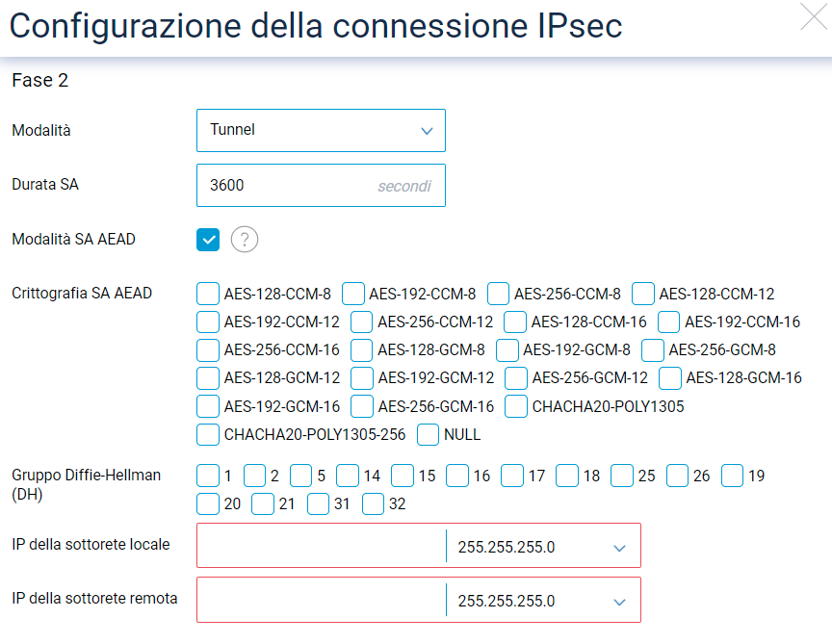Enable Diffie-Hellman group 14
The width and height of the screenshot is (832, 644).
pos(348,476)
